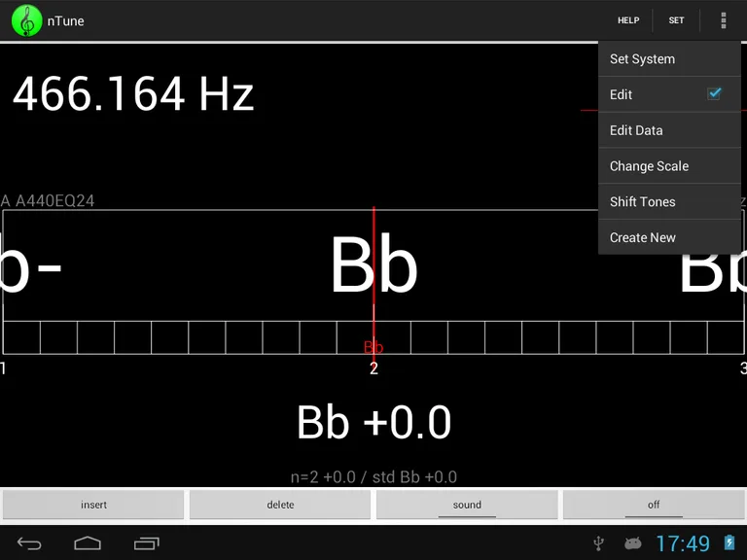Tap the battery charging indicator

tap(729, 542)
